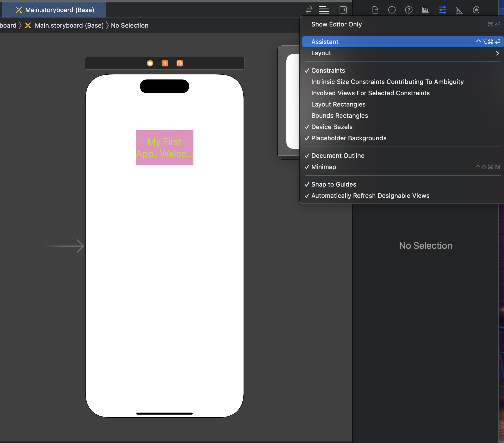Expand the Layout submenu

[x=321, y=53]
